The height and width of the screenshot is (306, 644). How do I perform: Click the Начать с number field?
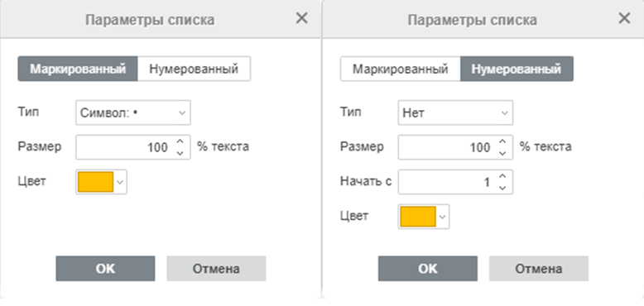tap(455, 182)
